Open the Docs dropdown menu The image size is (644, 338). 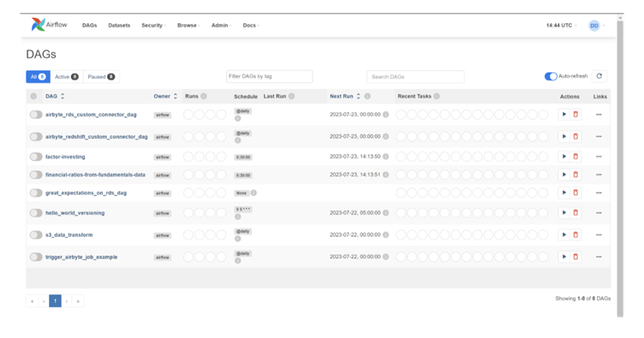pos(251,26)
